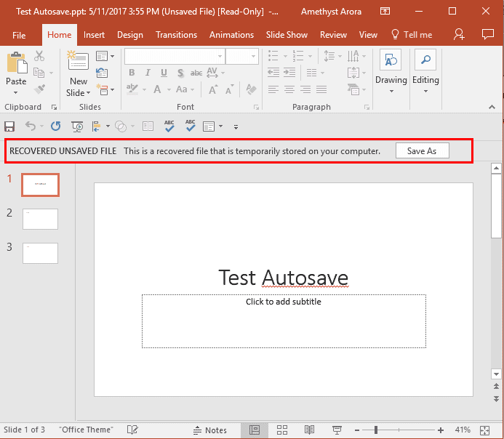Click the Copy icon in Clipboard group
504x439 pixels.
click(x=39, y=73)
